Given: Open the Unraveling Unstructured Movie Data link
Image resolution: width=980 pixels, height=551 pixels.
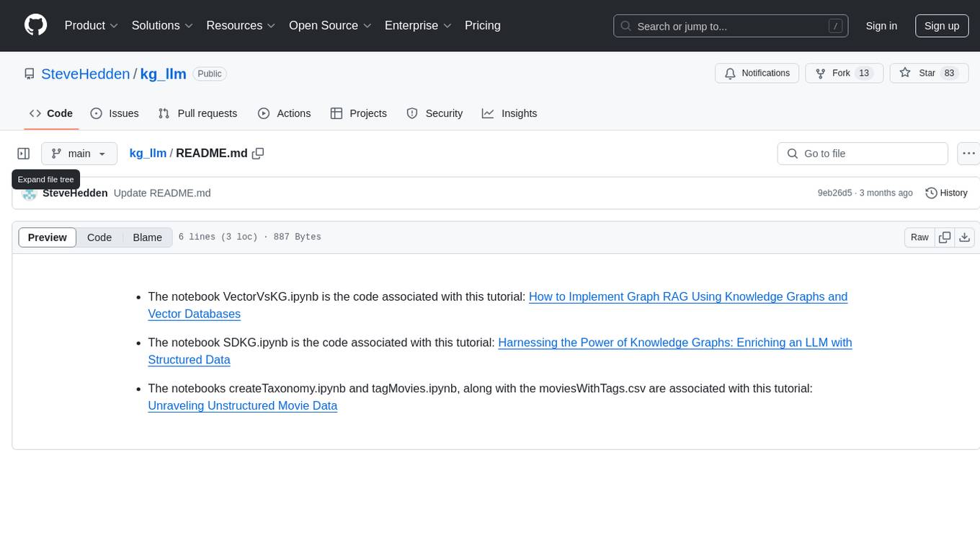Looking at the screenshot, I should click(x=243, y=405).
